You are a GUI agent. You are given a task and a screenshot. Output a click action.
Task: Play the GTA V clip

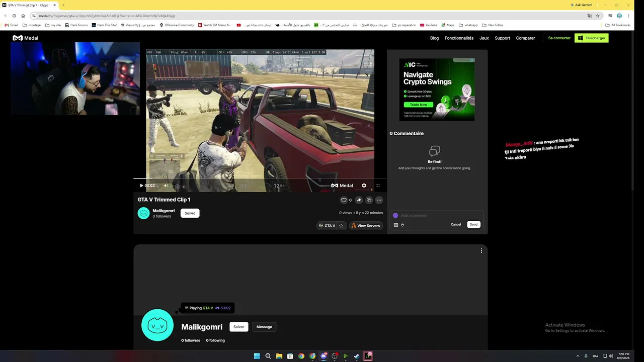[x=141, y=186]
